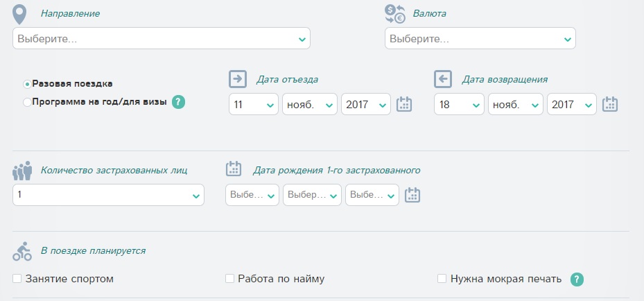Click the Дата отъезда label

pos(287,79)
